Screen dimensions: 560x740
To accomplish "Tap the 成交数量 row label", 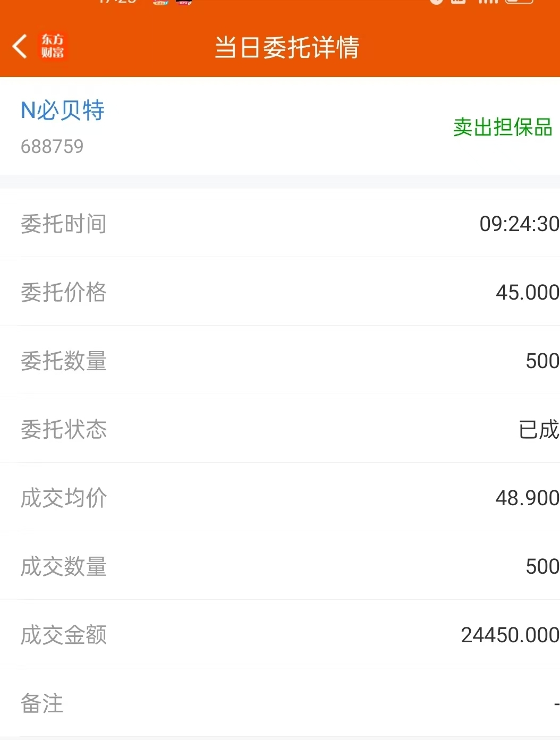I will pos(64,566).
